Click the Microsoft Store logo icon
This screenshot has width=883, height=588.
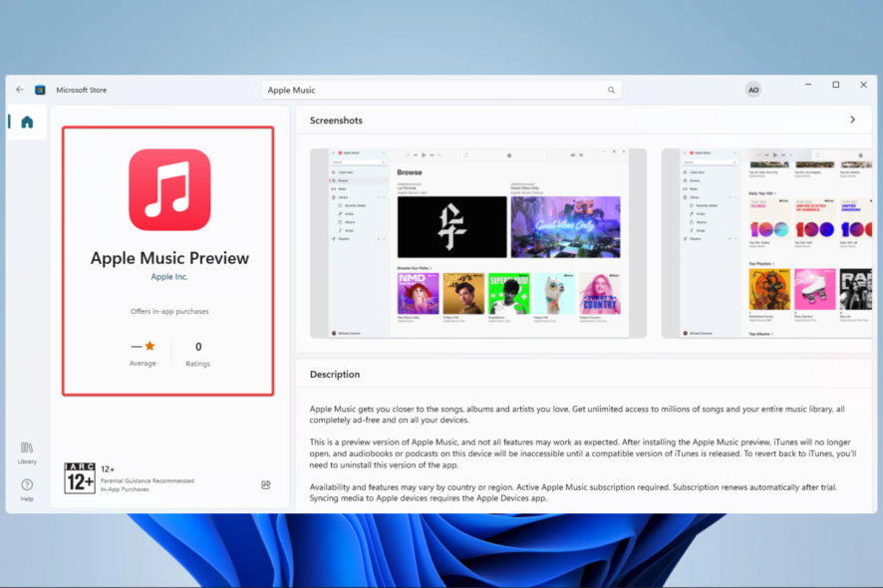(x=40, y=90)
